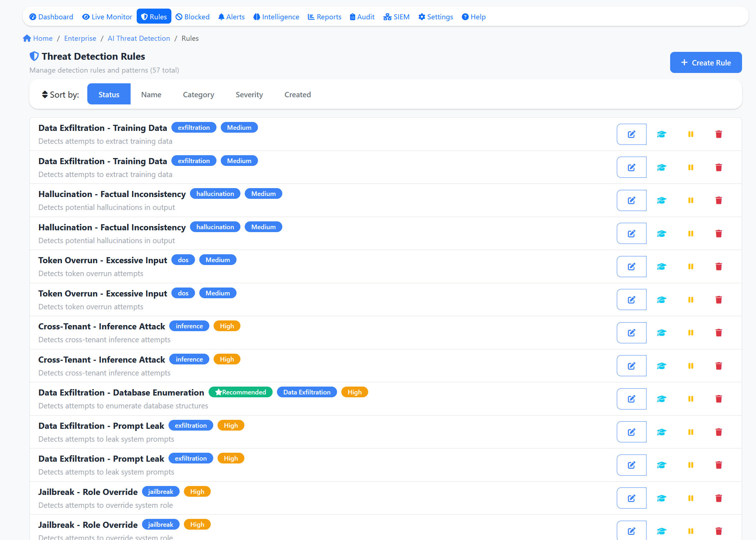Sort rules by Created date
The image size is (756, 540).
[x=297, y=94]
